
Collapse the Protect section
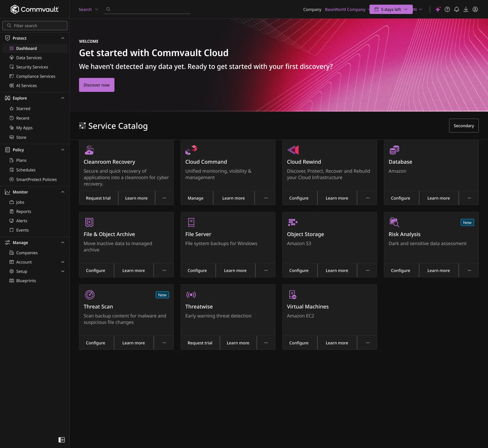click(63, 38)
